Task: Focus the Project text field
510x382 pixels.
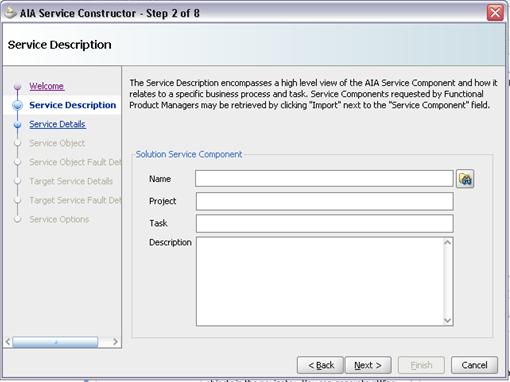Action: pos(325,201)
